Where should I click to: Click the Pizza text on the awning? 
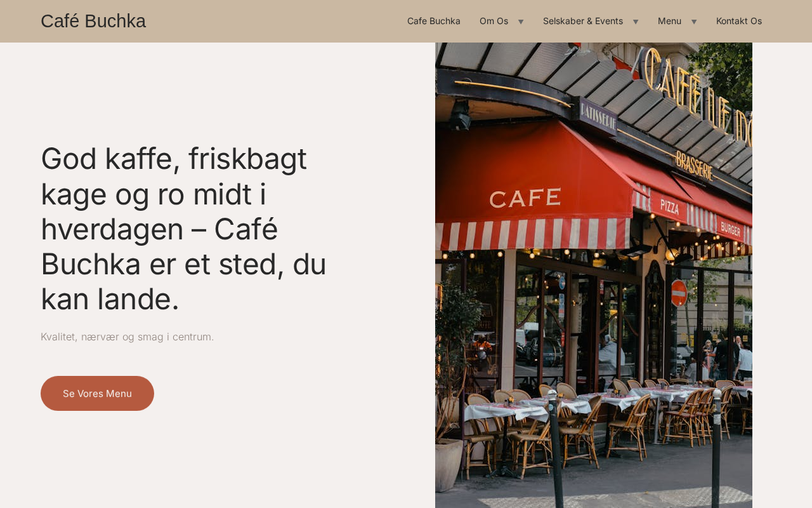click(669, 207)
